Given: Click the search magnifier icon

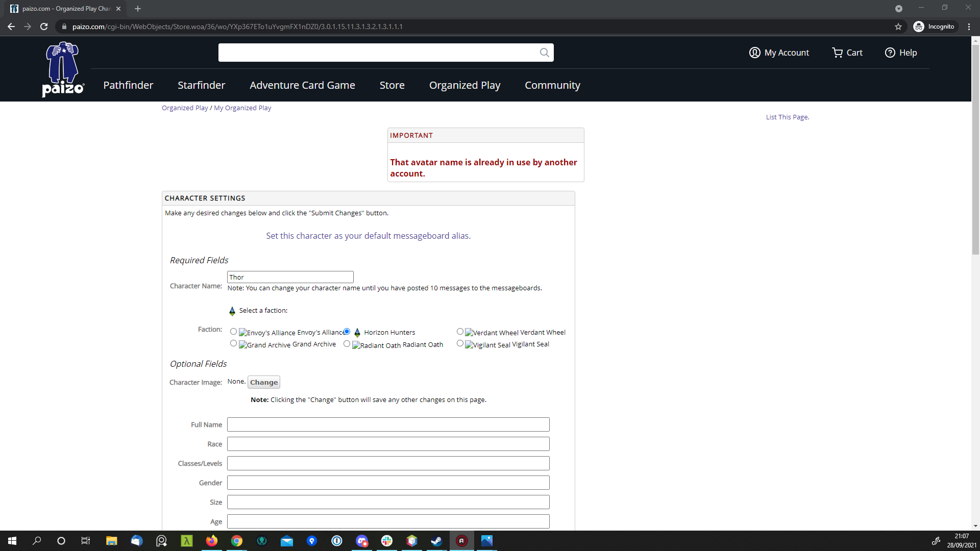Looking at the screenshot, I should (544, 53).
